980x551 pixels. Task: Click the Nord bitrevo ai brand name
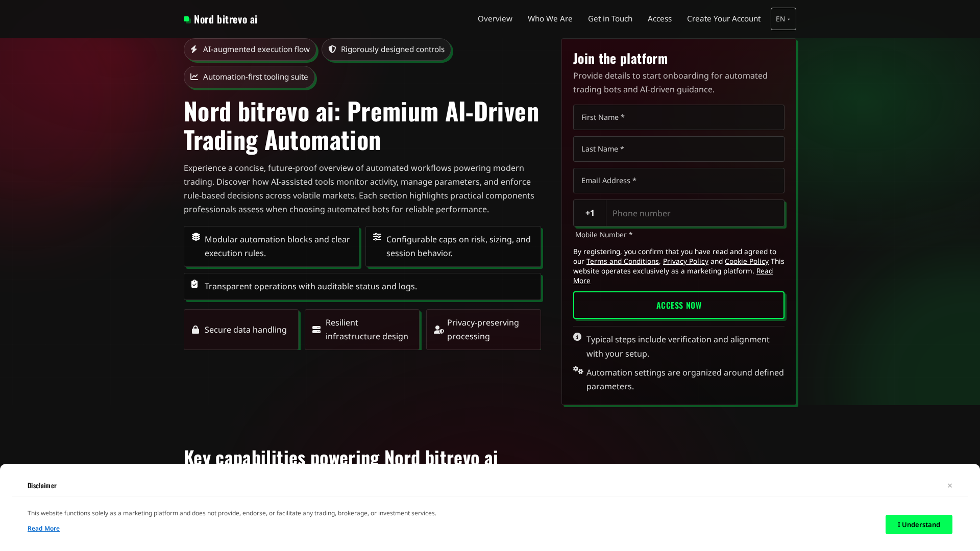[x=226, y=19]
